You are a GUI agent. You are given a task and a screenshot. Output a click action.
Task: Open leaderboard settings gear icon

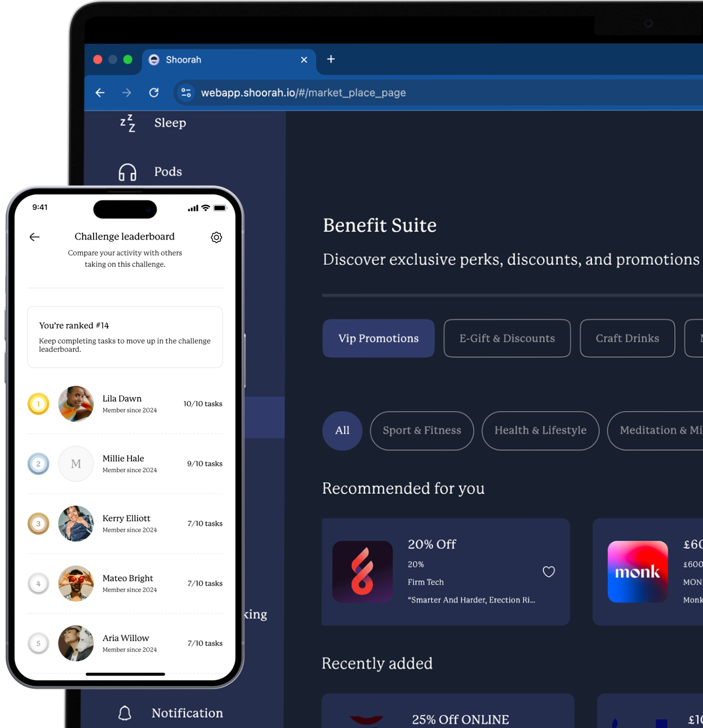[x=216, y=237]
